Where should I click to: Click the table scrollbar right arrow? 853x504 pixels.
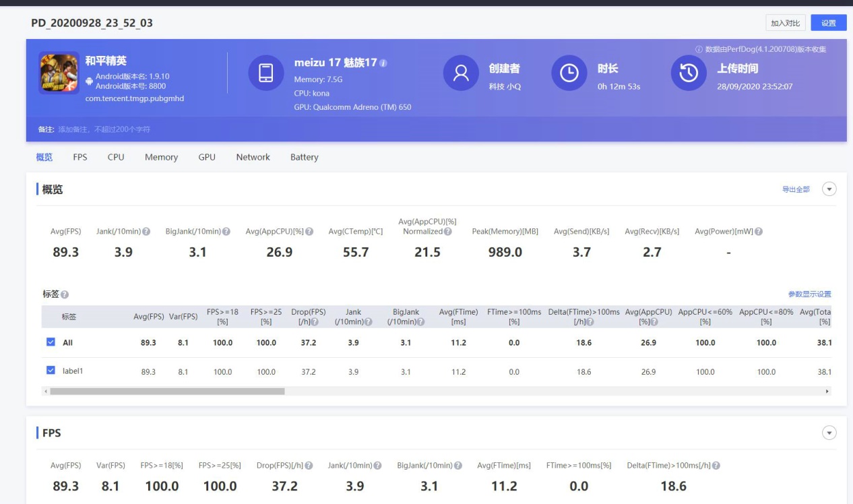(827, 391)
